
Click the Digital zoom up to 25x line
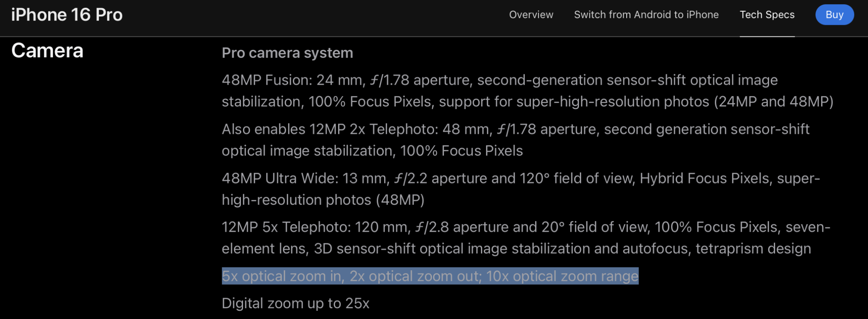pyautogui.click(x=295, y=303)
